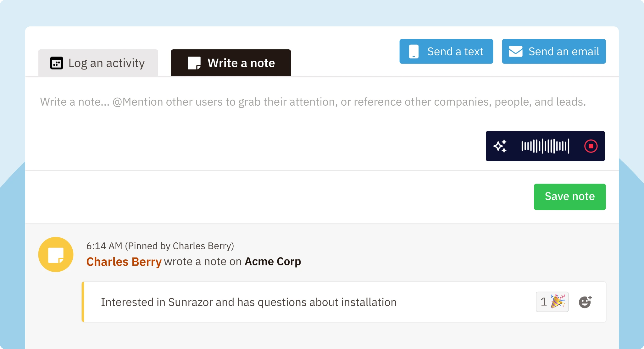Click the activity icon inside Log an activity tab
Screen dimensions: 644x349
tap(57, 63)
